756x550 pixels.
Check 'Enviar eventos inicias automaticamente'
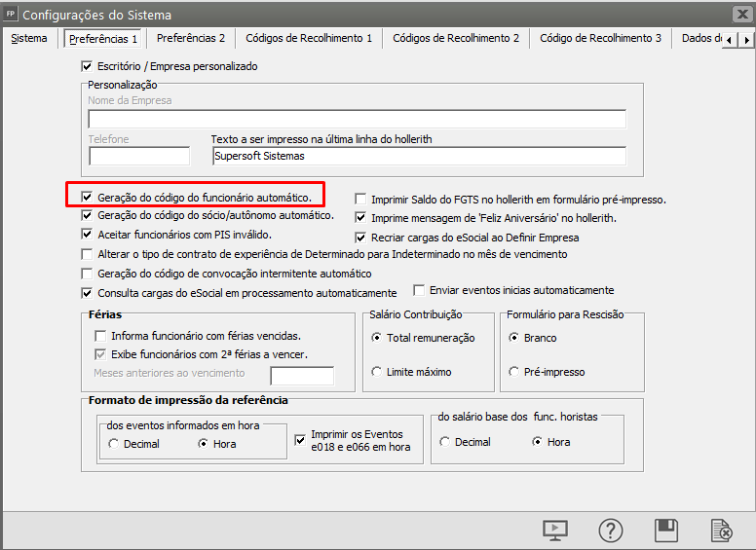coord(420,290)
